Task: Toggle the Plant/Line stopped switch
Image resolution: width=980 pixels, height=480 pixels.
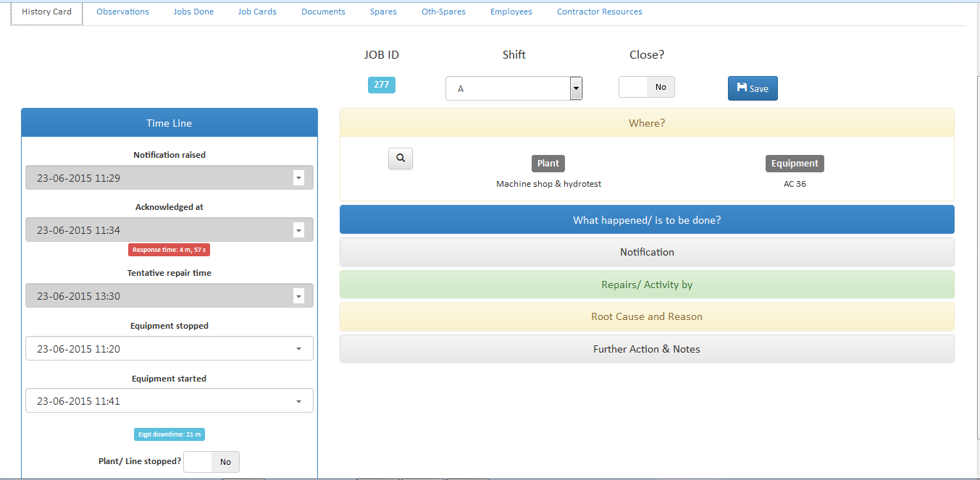Action: click(211, 462)
